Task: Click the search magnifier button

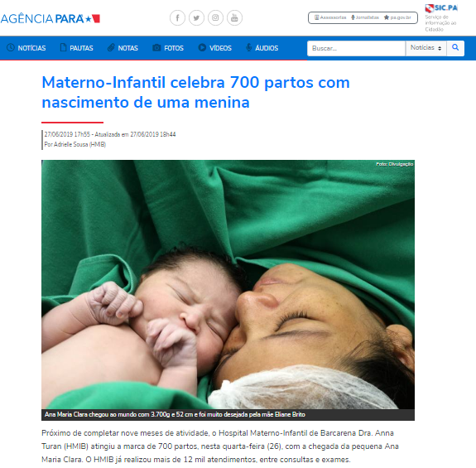Action: point(455,48)
